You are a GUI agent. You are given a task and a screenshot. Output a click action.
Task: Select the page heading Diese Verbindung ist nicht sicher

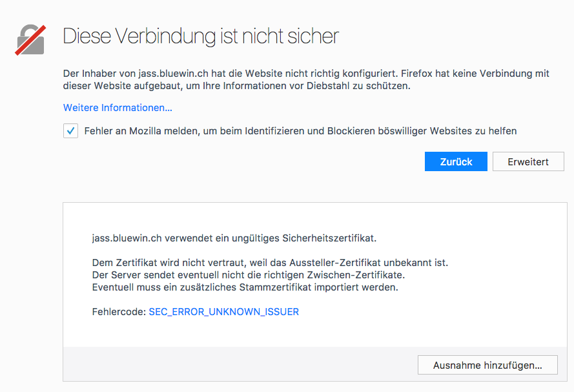coord(200,36)
